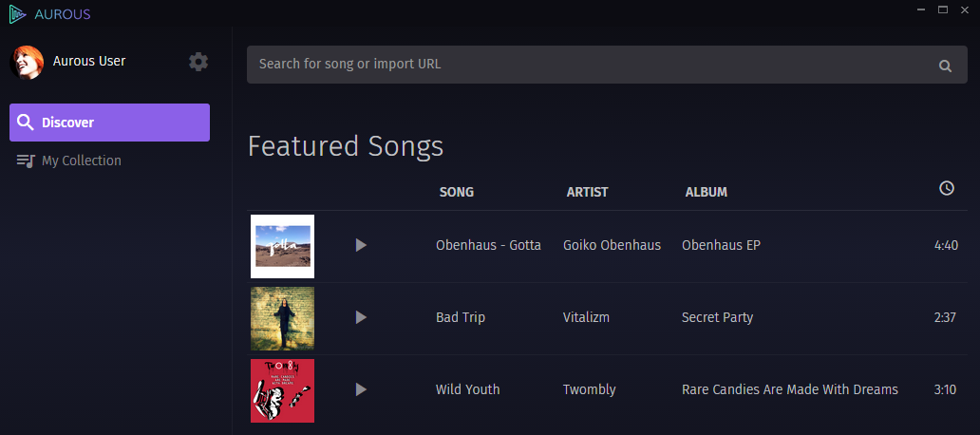Open the Obenhaus EP album cover
This screenshot has width=980, height=435.
point(282,246)
